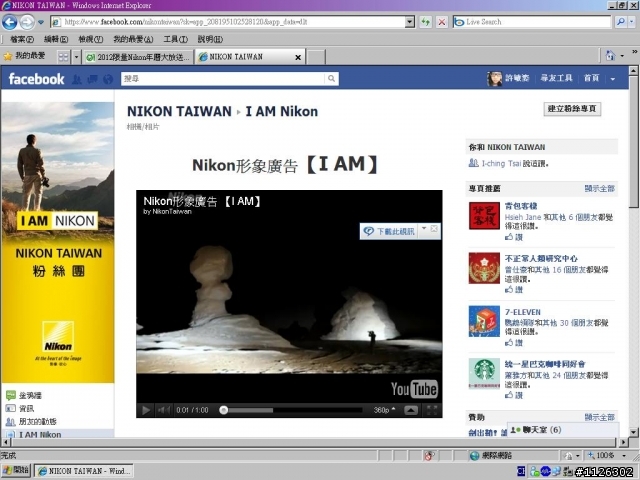This screenshot has height=480, width=640.
Task: Click the 建立粉絲專頁 button
Action: coord(572,109)
